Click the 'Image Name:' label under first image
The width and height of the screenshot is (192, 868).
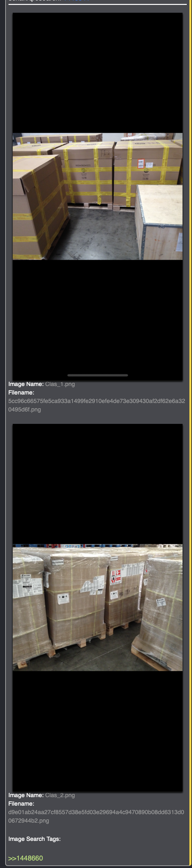tap(26, 384)
